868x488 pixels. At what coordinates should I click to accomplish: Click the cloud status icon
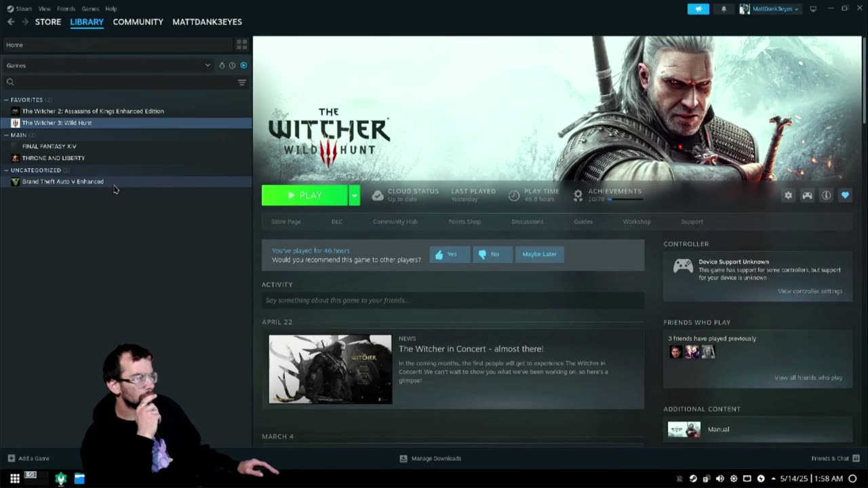coord(378,195)
